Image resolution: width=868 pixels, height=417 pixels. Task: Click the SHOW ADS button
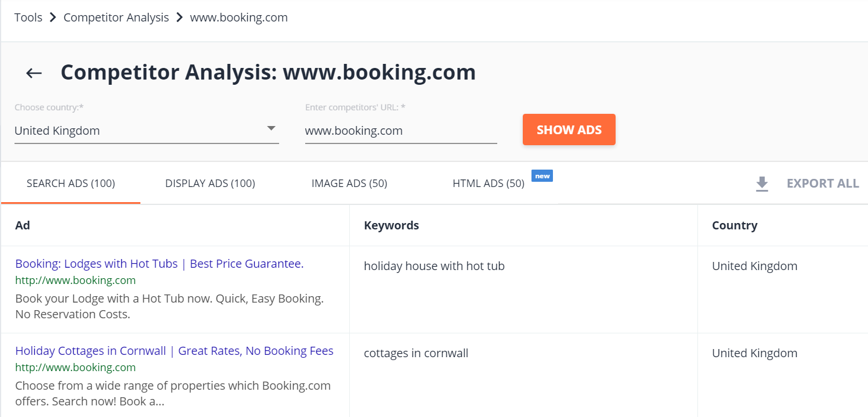click(x=569, y=130)
